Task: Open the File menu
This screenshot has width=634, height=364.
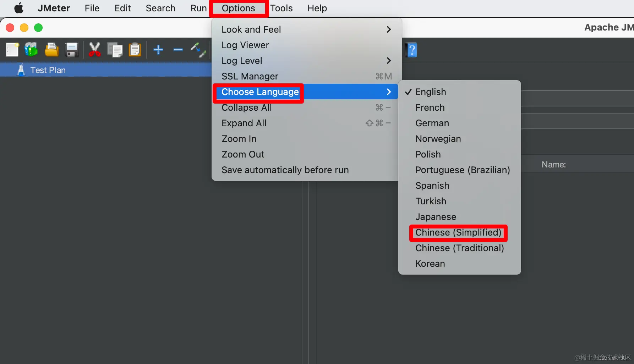Action: [x=92, y=8]
